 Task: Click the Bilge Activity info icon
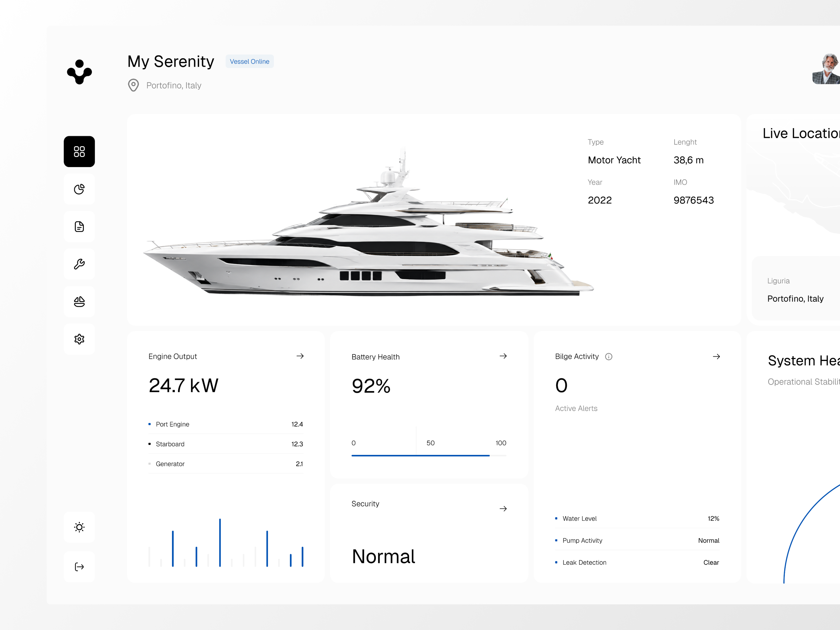pyautogui.click(x=609, y=357)
